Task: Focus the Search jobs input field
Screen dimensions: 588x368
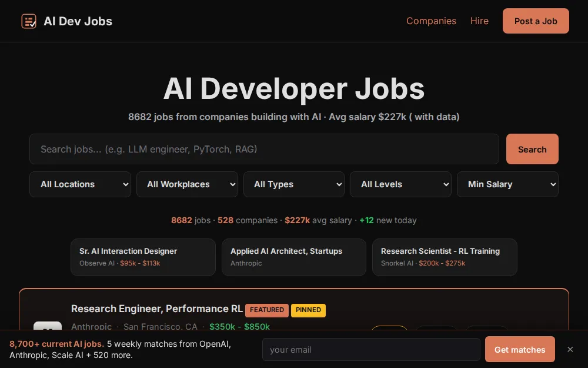Action: (x=264, y=149)
